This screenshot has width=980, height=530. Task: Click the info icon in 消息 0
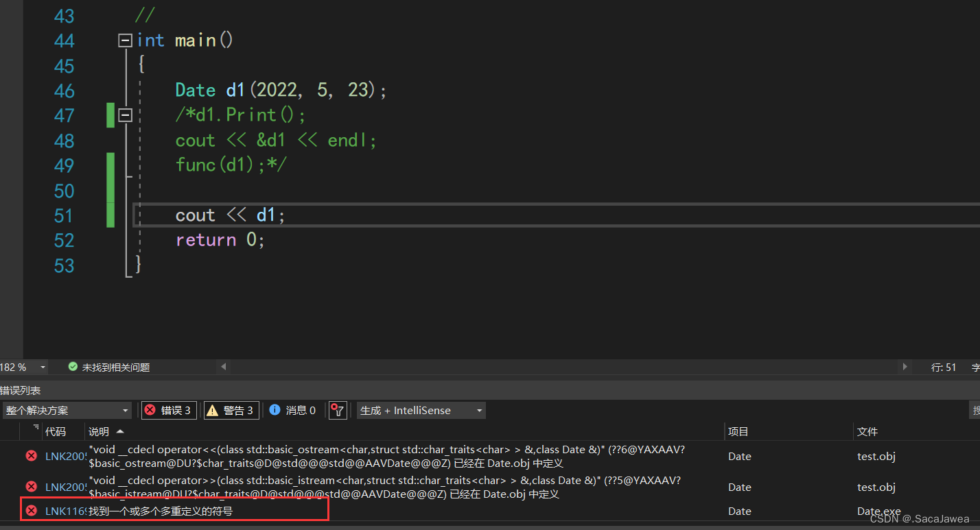click(x=275, y=409)
